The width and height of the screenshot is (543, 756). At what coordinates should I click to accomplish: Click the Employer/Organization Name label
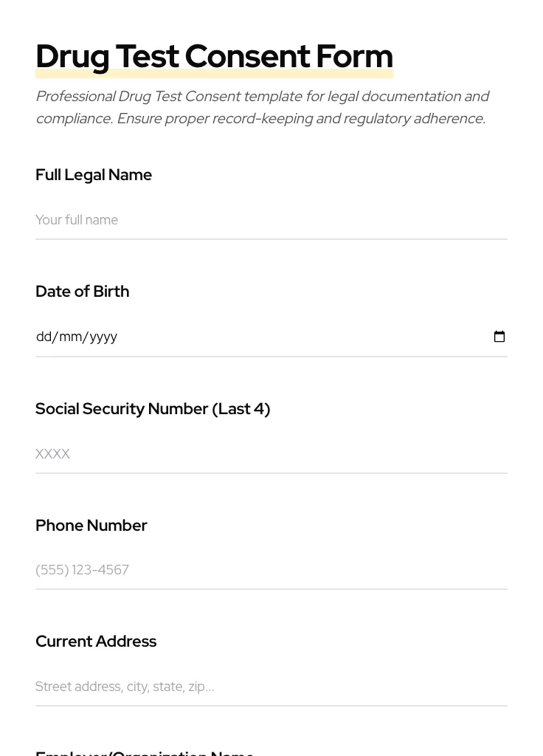(145, 753)
